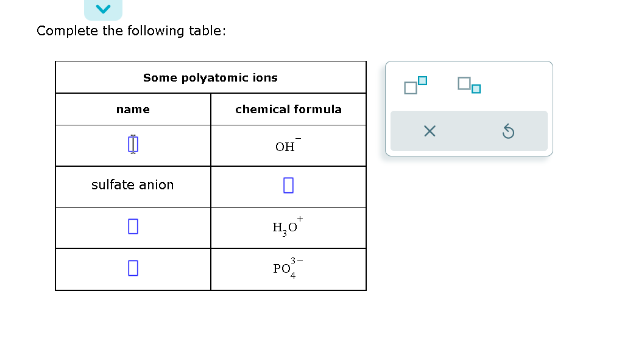Click the clear X in the answer palette
The width and height of the screenshot is (619, 364).
pos(430,131)
